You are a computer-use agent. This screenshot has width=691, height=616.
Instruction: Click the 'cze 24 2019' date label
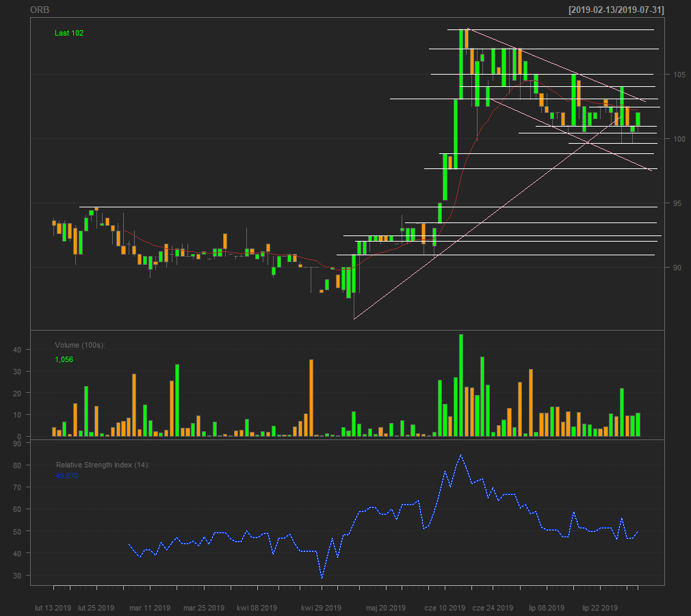click(493, 608)
